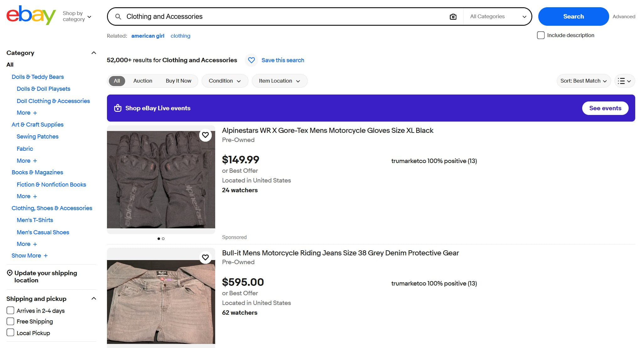
Task: Click the Sponsored label under the gloves
Action: pos(234,237)
